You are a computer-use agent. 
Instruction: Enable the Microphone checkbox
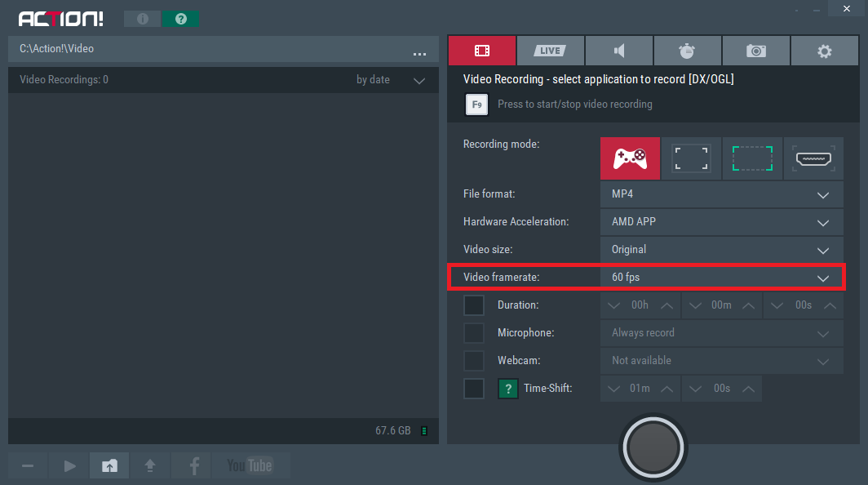tap(474, 333)
